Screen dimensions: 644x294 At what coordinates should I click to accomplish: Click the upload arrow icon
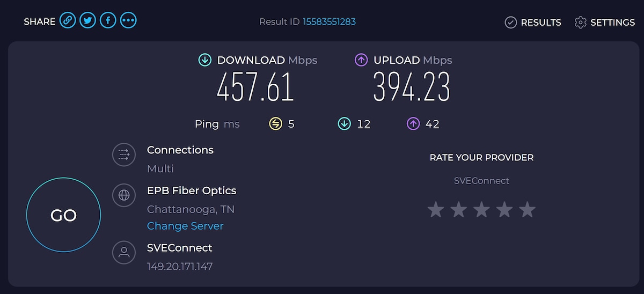pyautogui.click(x=361, y=60)
